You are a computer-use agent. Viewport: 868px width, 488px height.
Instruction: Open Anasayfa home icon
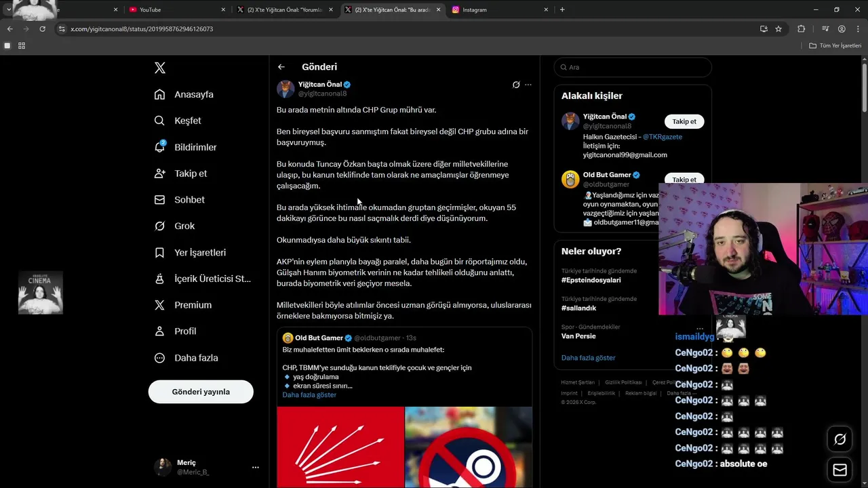point(159,94)
